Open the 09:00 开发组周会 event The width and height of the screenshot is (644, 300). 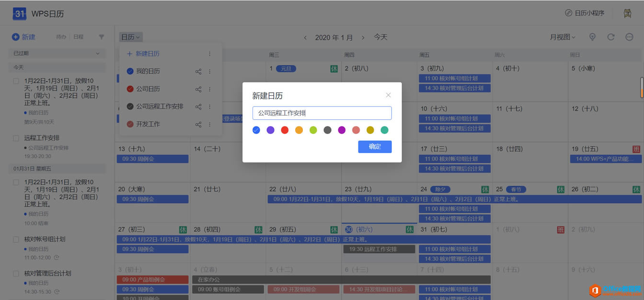point(303,289)
